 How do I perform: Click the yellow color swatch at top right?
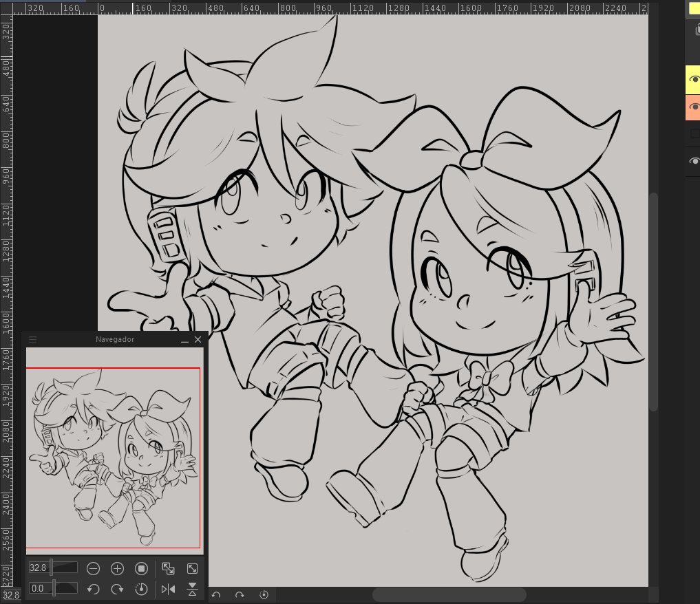coord(694,8)
